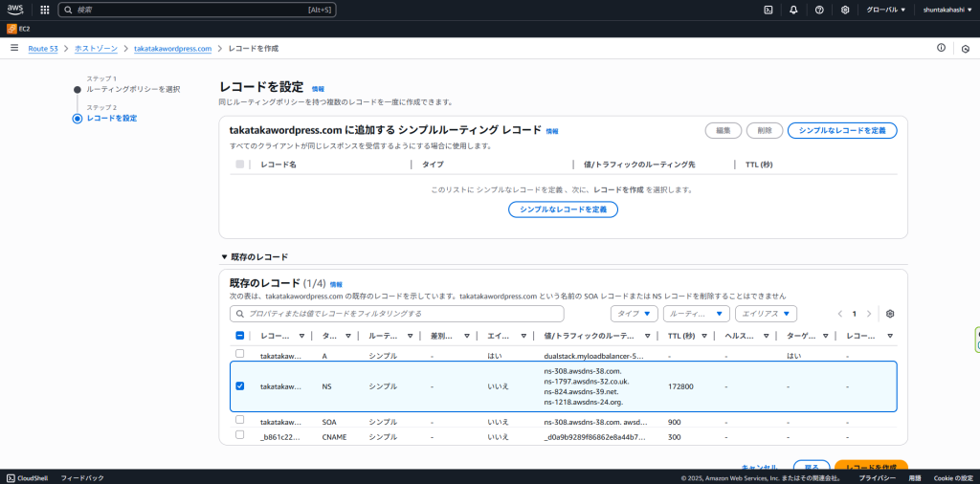Viewport: 980px width, 484px height.
Task: Click 情報 link beside シンプルルーティング レコード
Action: pos(552,131)
